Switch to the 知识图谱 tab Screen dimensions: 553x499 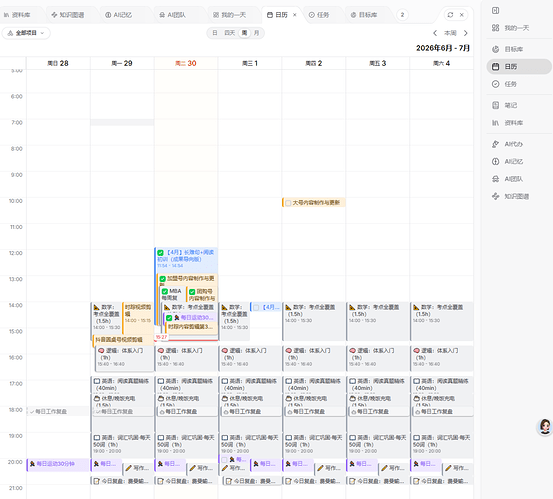[x=68, y=15]
